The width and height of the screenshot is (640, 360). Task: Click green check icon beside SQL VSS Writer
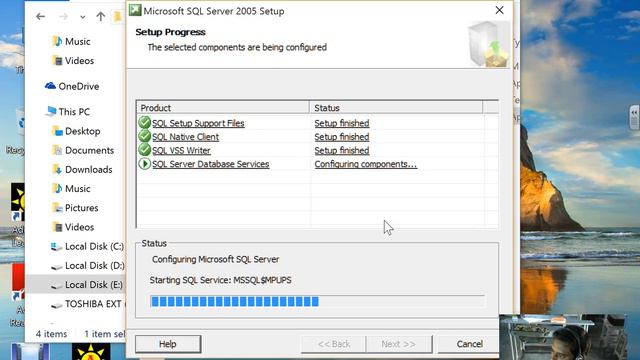coord(144,149)
